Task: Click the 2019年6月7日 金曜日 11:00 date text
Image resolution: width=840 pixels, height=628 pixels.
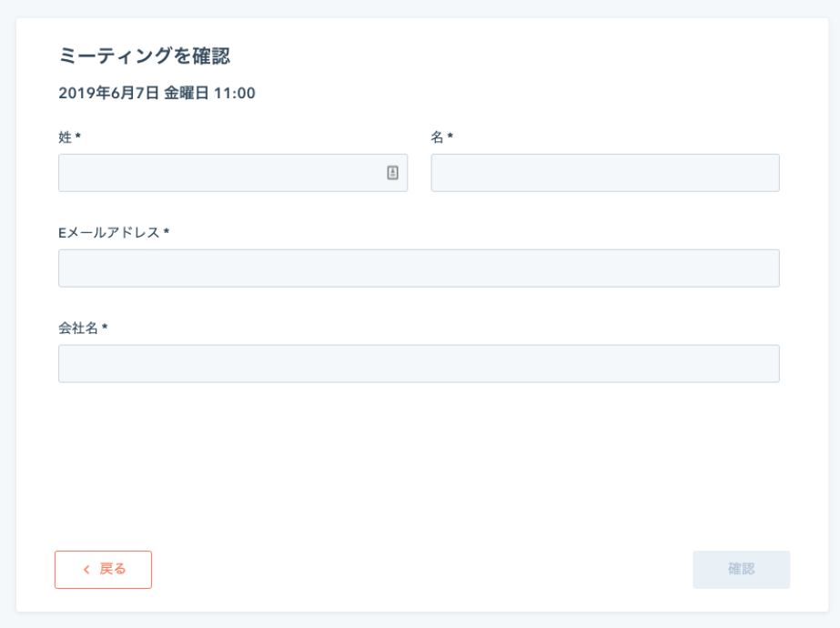Action: [x=157, y=93]
